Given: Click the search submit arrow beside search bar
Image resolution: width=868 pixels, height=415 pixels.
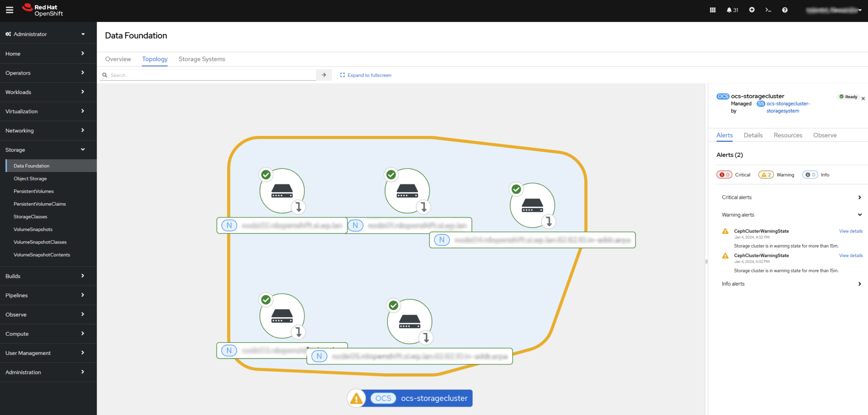Looking at the screenshot, I should coord(324,75).
